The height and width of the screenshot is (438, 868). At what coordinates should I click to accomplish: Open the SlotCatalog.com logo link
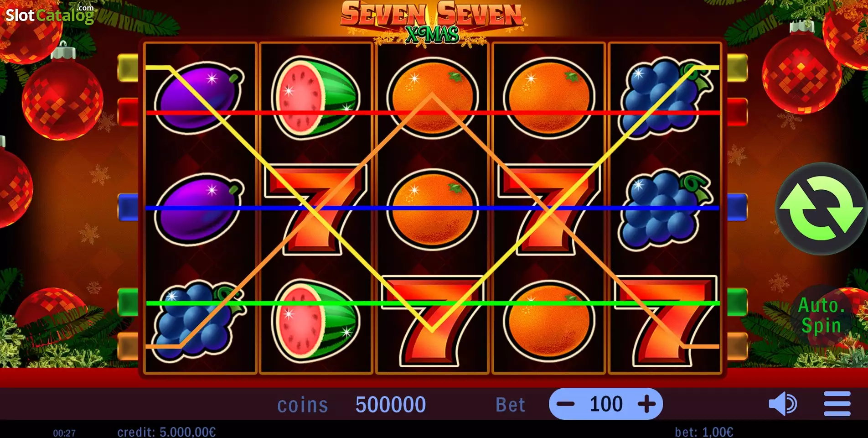point(50,14)
